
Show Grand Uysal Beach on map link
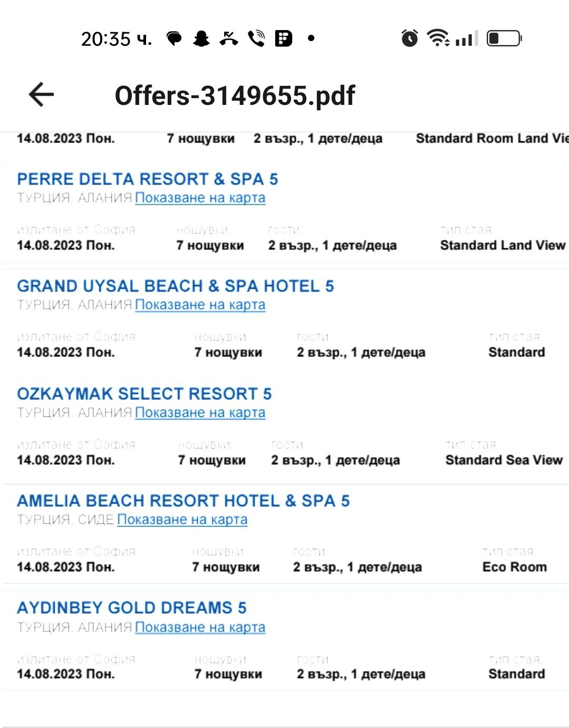(x=200, y=305)
